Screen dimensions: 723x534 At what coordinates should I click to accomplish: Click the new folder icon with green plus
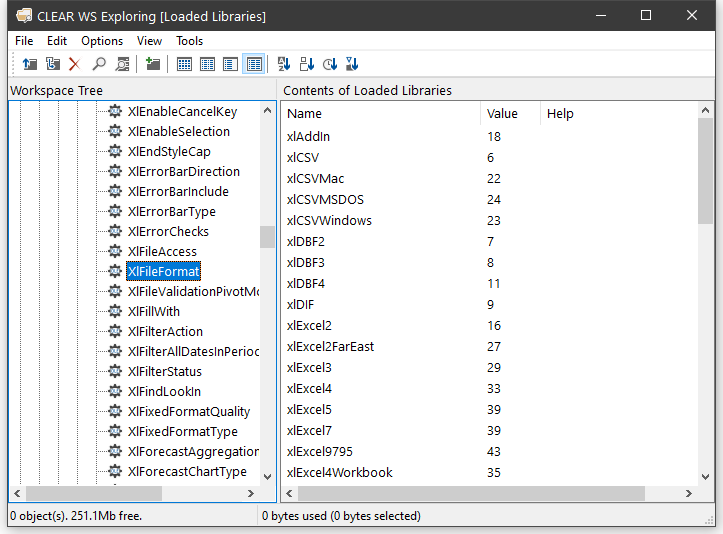(152, 64)
